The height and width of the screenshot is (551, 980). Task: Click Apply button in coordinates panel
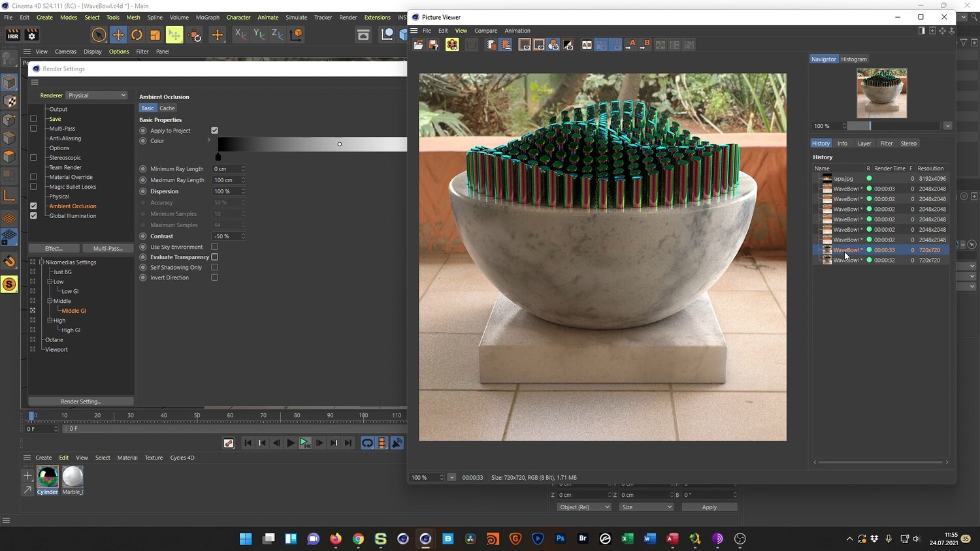[x=710, y=507]
